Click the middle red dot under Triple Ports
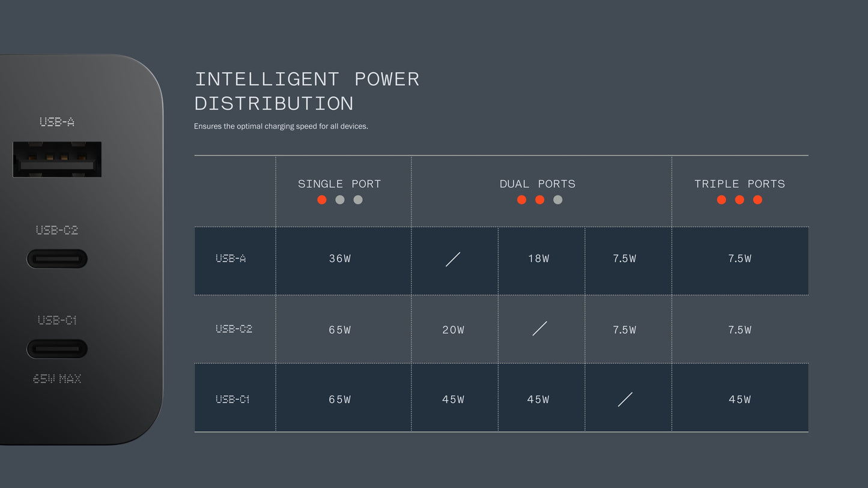This screenshot has width=868, height=488. pos(739,200)
